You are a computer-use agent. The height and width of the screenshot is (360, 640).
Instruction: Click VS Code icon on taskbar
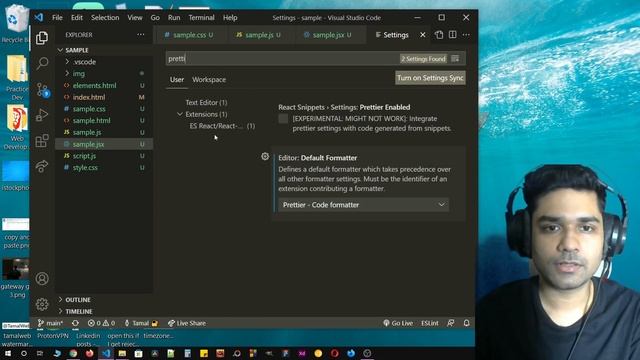pyautogui.click(x=106, y=353)
